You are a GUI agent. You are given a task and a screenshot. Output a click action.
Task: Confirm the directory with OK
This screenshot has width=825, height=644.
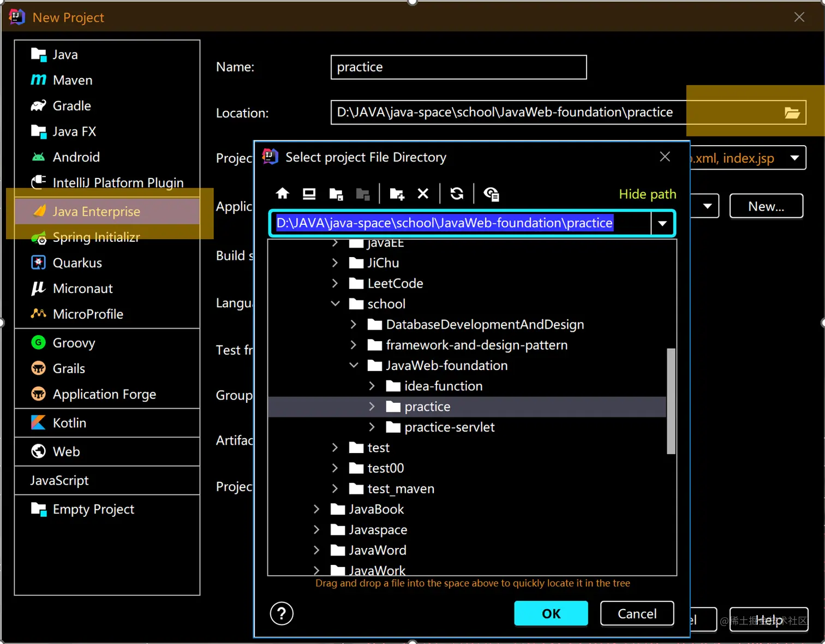click(551, 613)
